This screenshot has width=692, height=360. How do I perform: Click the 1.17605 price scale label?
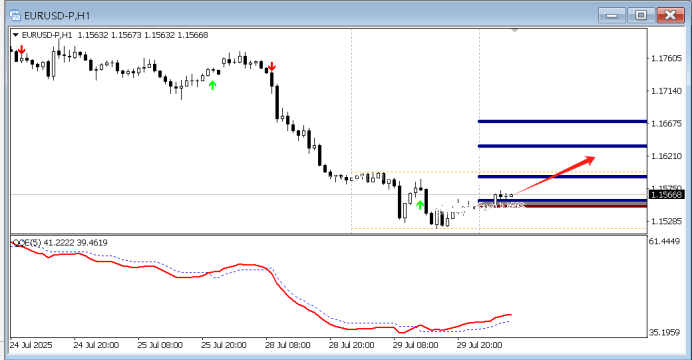point(666,58)
